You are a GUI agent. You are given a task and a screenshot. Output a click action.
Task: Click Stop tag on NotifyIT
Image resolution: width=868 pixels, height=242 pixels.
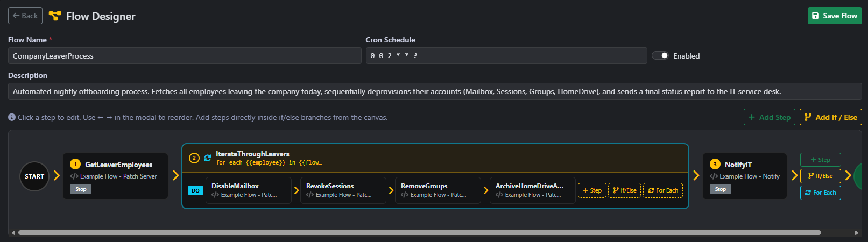click(x=721, y=189)
